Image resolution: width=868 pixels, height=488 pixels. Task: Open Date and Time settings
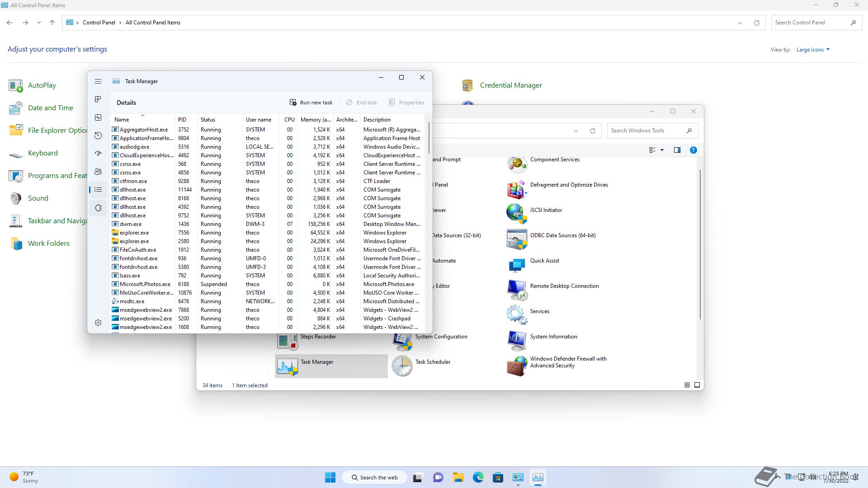coord(41,108)
